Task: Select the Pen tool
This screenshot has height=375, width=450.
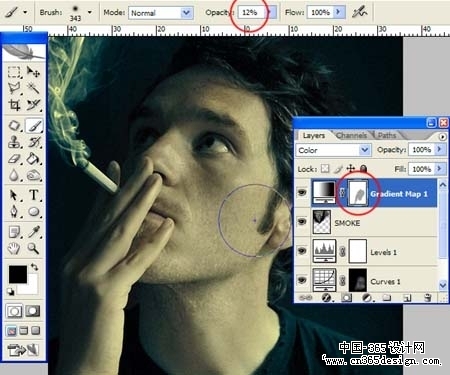Action: [14, 211]
